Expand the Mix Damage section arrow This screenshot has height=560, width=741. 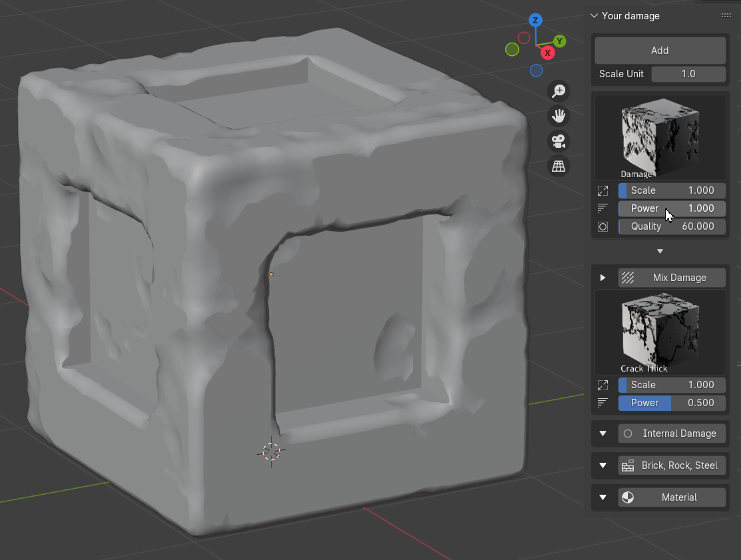click(603, 278)
